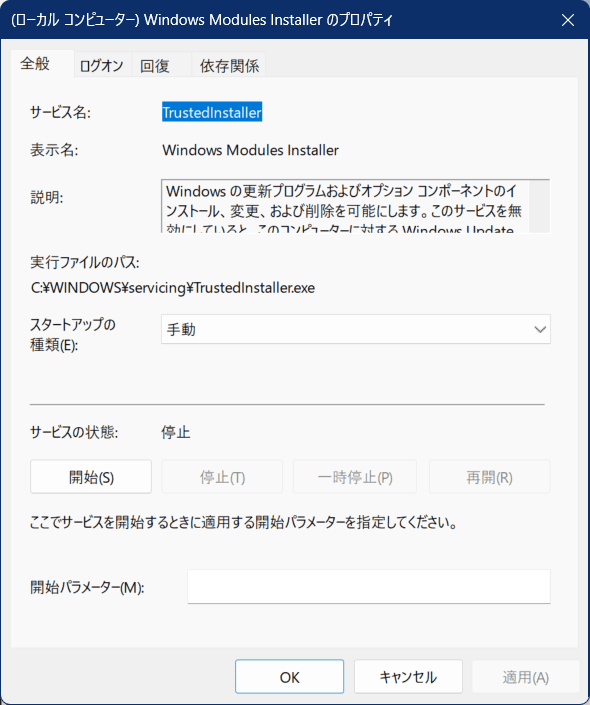This screenshot has height=705, width=590.
Task: Click the 開始(S) button
Action: [91, 477]
